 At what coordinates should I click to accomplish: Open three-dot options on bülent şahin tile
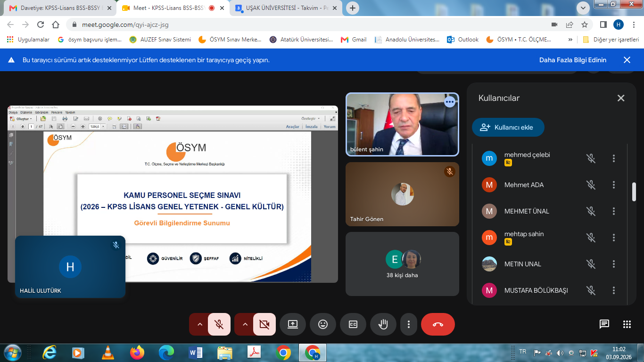coord(450,102)
